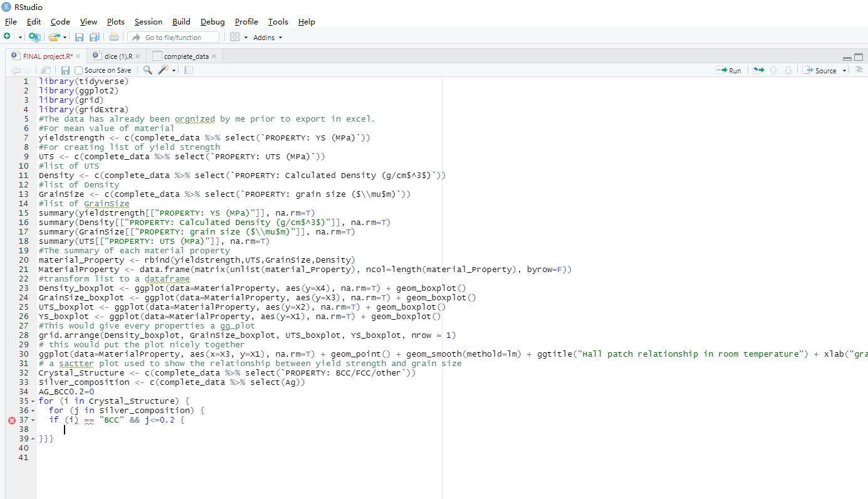Go forward to next source location
Screen dimensions: 868x499
pos(27,70)
